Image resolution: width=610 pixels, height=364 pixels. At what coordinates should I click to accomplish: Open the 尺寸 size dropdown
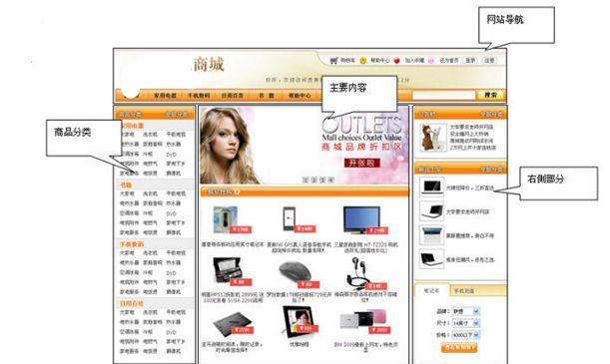click(465, 323)
